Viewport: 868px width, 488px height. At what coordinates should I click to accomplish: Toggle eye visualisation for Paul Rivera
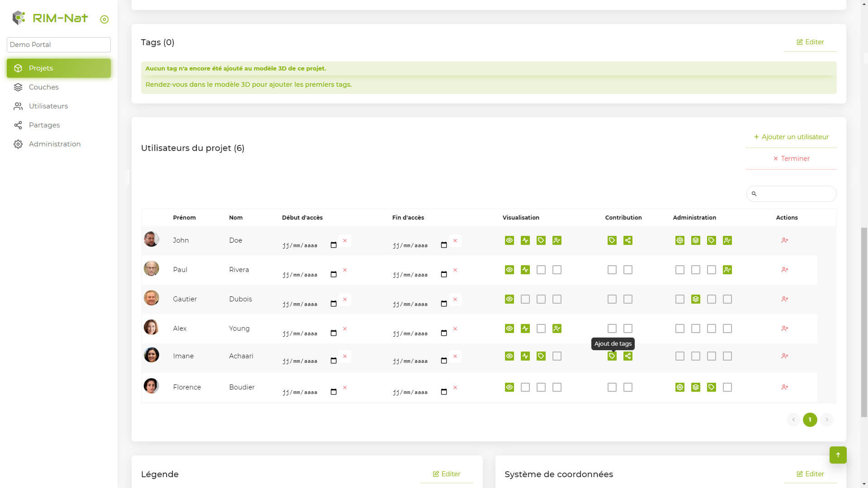point(509,270)
